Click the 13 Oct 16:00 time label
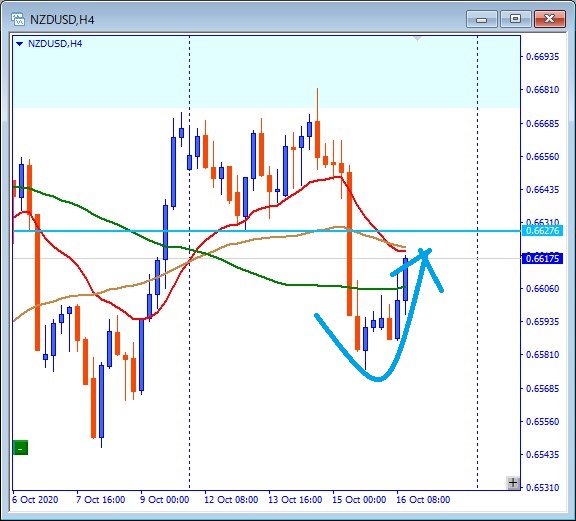This screenshot has height=521, width=576. point(295,500)
